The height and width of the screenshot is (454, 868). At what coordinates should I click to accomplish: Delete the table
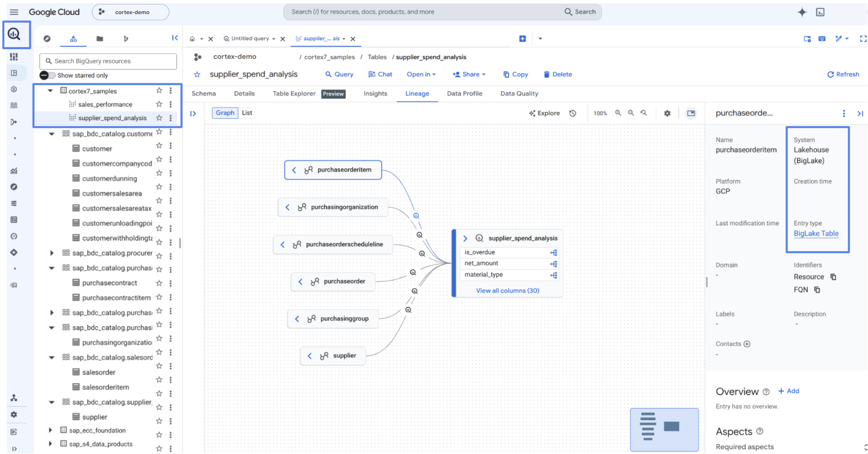pyautogui.click(x=557, y=75)
